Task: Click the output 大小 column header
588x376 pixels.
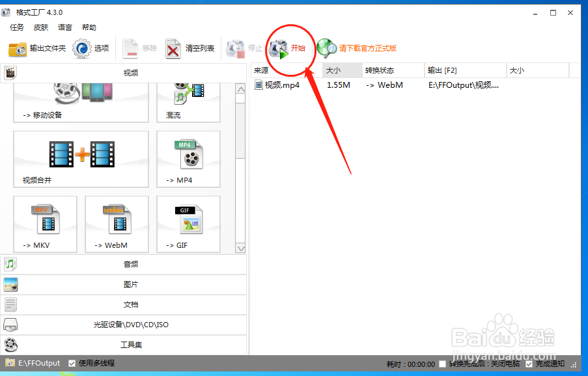Action: 538,70
